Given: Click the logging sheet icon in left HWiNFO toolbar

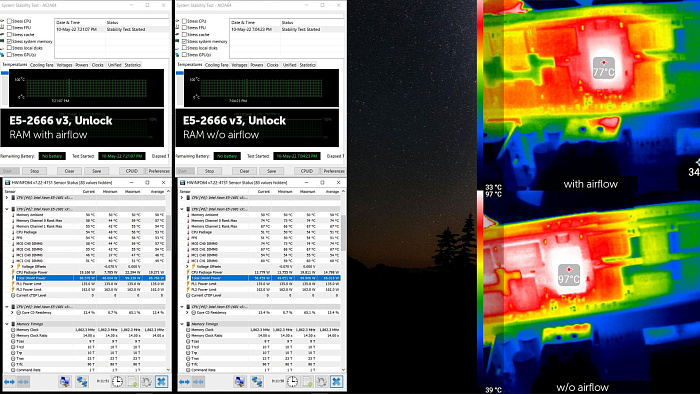Looking at the screenshot, I should 132,382.
